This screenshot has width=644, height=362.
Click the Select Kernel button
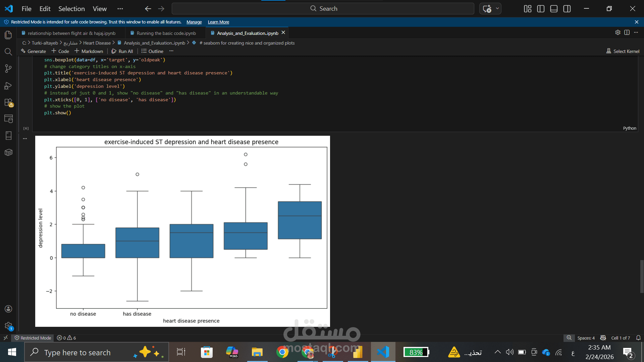623,51
